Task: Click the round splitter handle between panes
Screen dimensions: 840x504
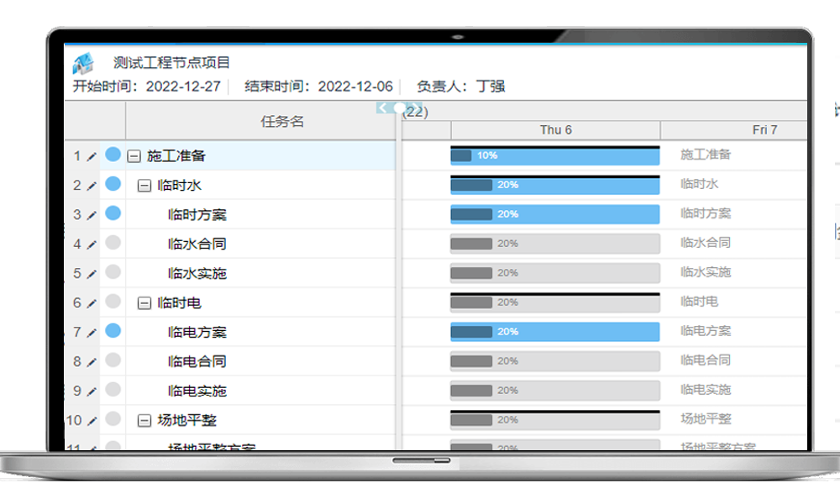Action: 400,108
